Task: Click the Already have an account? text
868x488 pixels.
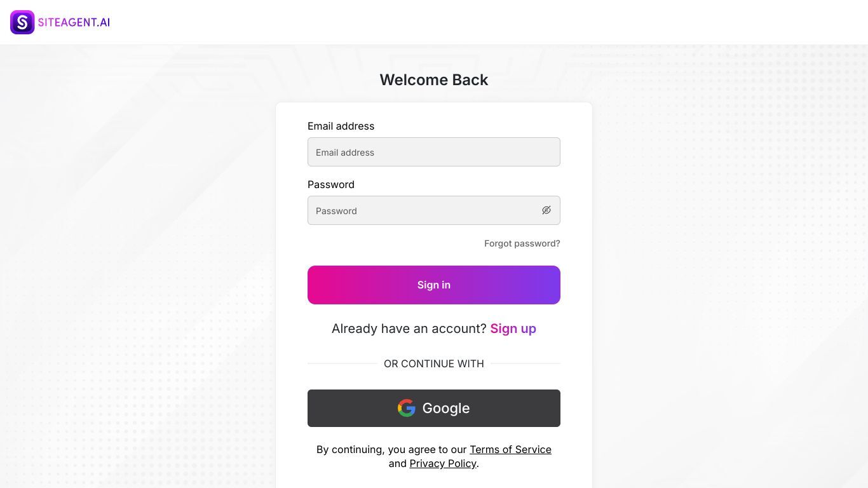Action: click(x=409, y=329)
